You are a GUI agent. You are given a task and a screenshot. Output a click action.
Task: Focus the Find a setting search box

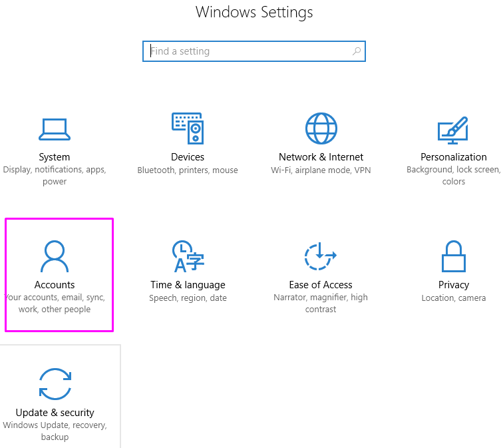click(246, 51)
